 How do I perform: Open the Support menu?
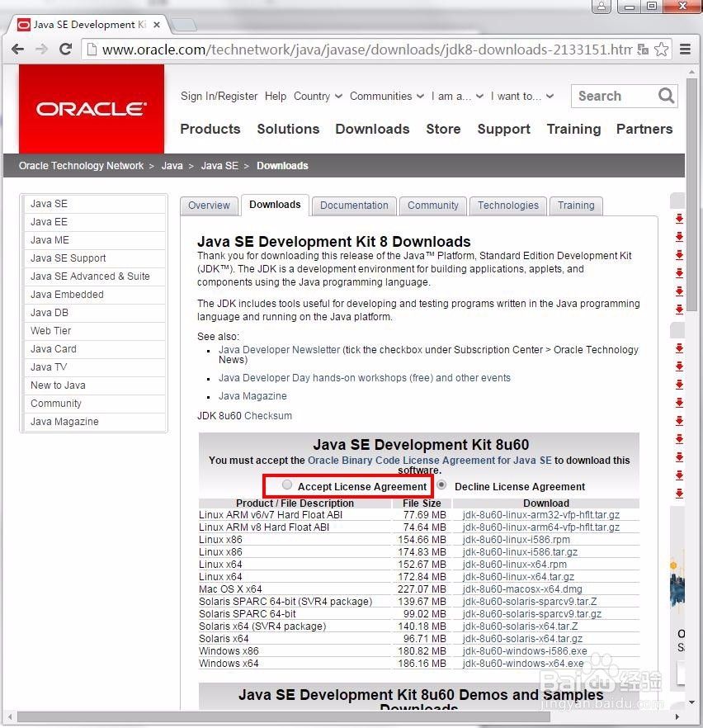tap(503, 129)
